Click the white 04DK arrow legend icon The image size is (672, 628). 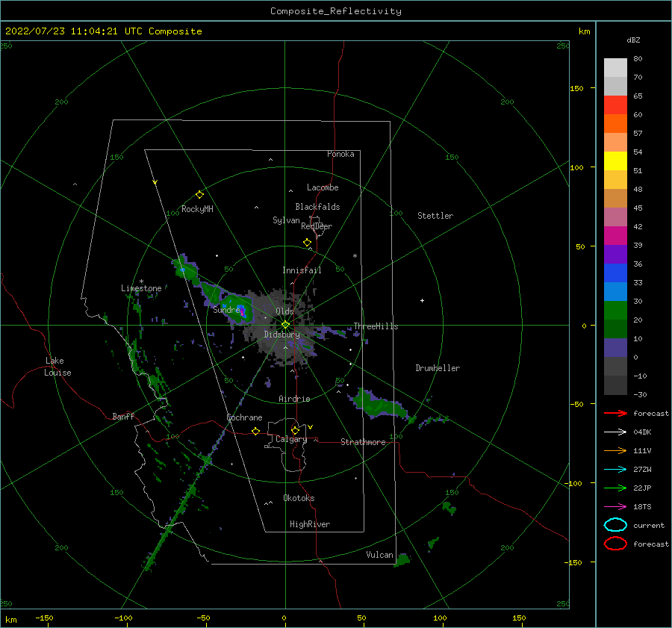tap(615, 432)
